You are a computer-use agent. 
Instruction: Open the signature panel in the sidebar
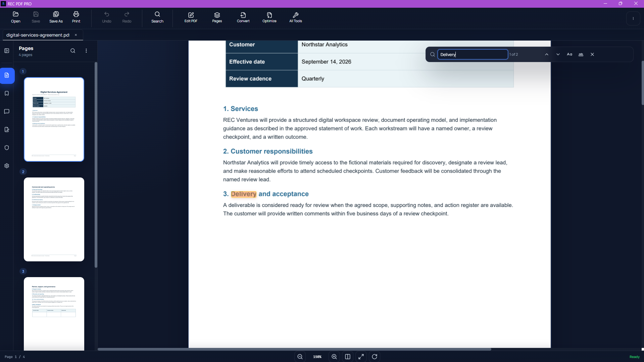pos(7,130)
